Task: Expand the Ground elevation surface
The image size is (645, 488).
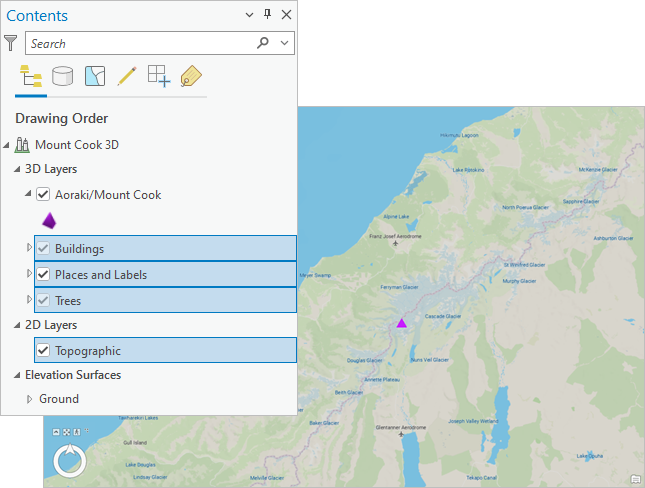Action: [x=29, y=399]
